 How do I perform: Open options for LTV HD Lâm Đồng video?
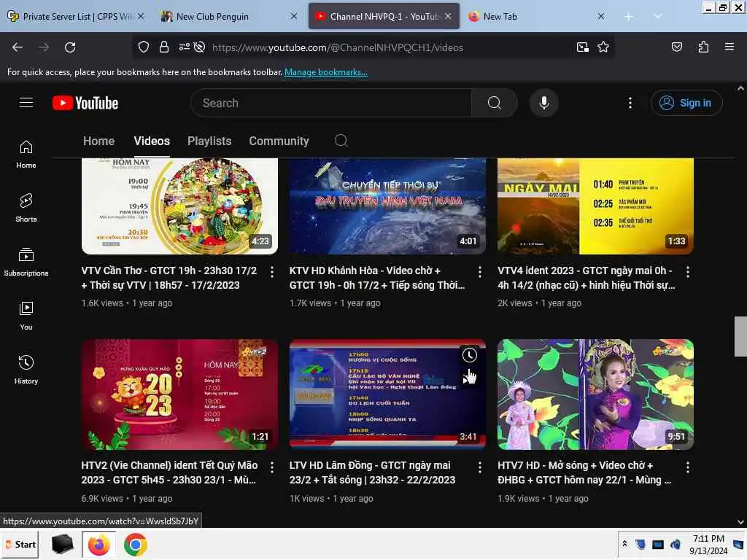(x=480, y=467)
